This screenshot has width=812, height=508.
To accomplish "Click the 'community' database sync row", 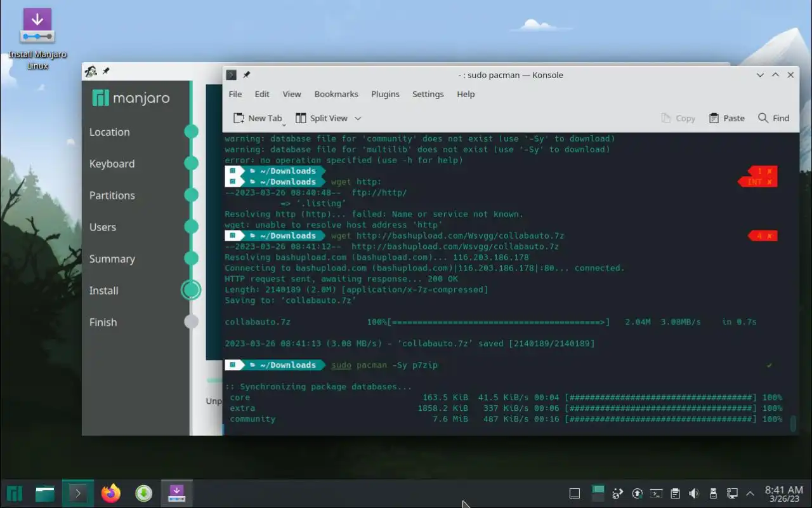I will tap(506, 419).
